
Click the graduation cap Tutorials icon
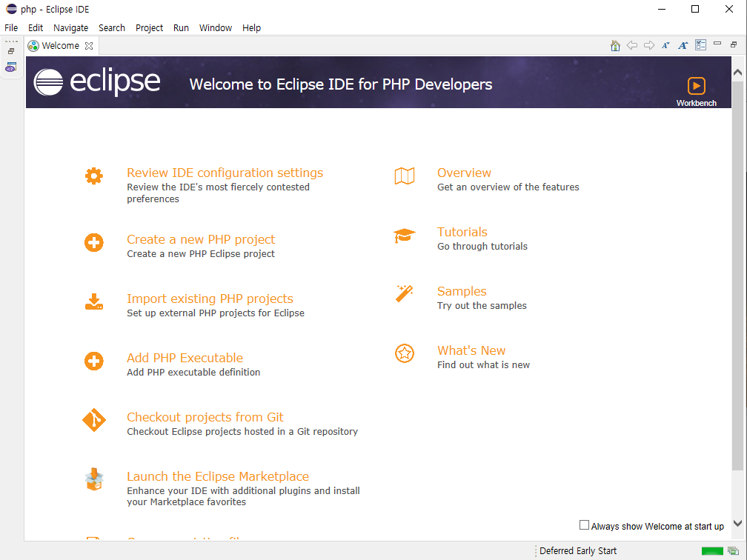tap(405, 236)
